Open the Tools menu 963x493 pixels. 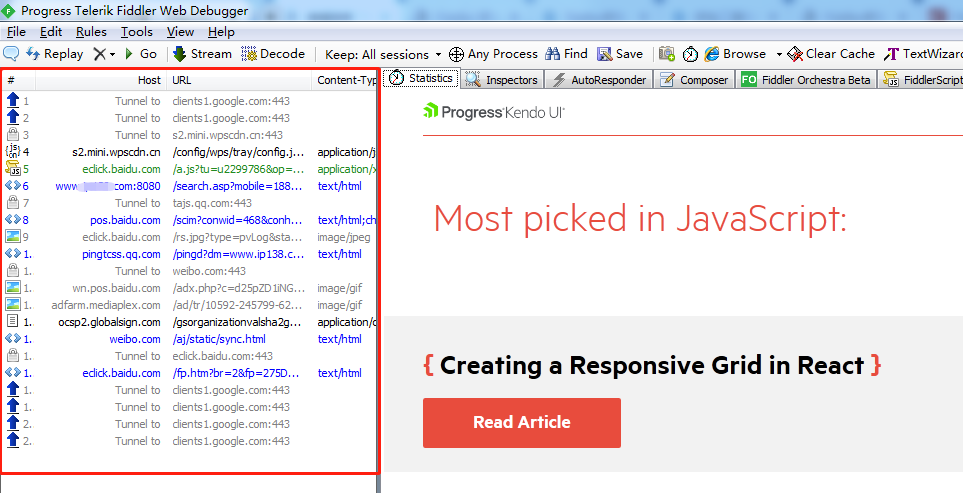click(136, 32)
